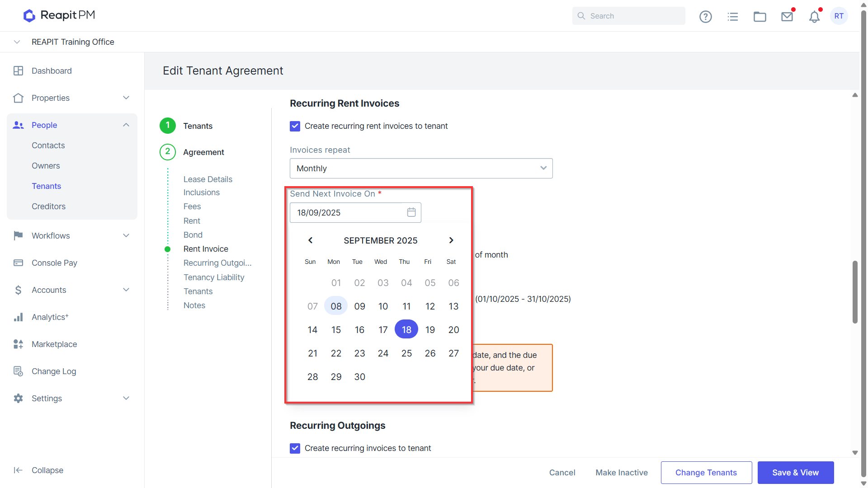Go to the Tenancy Liability step
This screenshot has height=488, width=868.
(x=214, y=277)
